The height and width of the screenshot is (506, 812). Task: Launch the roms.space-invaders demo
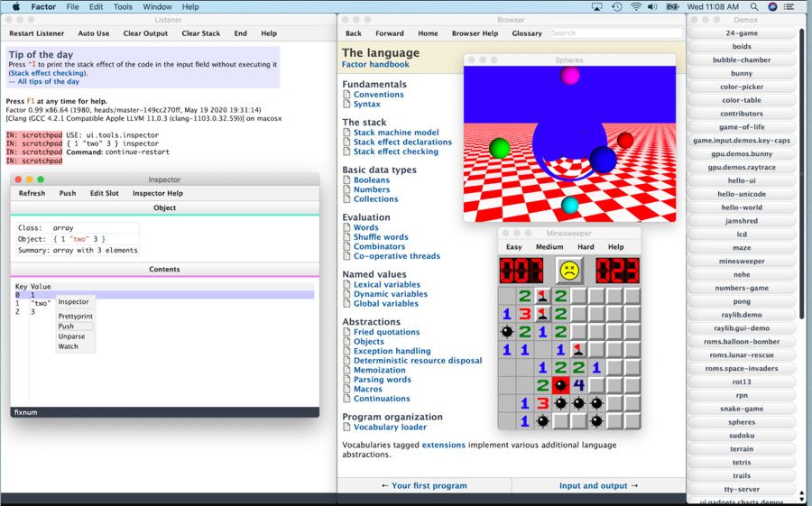[742, 369]
